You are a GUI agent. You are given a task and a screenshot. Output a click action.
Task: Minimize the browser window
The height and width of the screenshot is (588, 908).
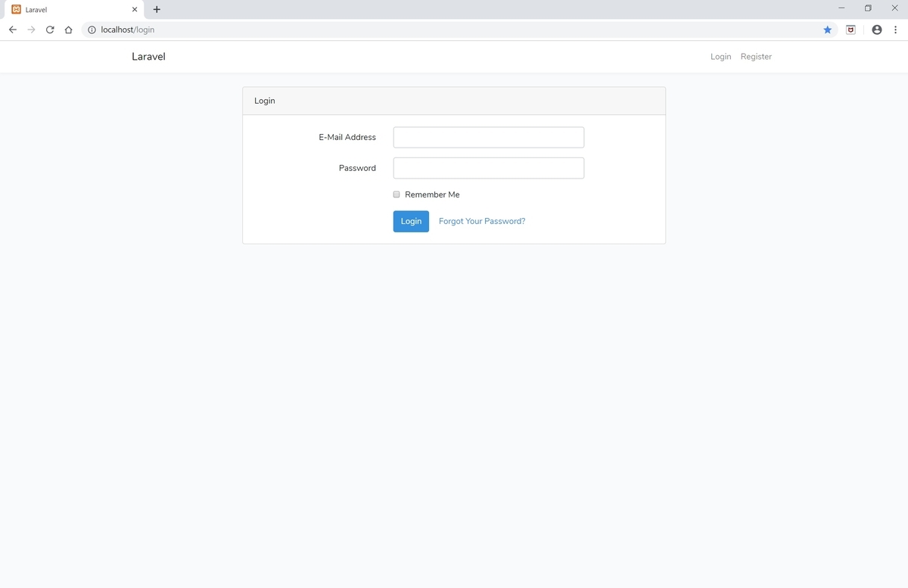[841, 8]
